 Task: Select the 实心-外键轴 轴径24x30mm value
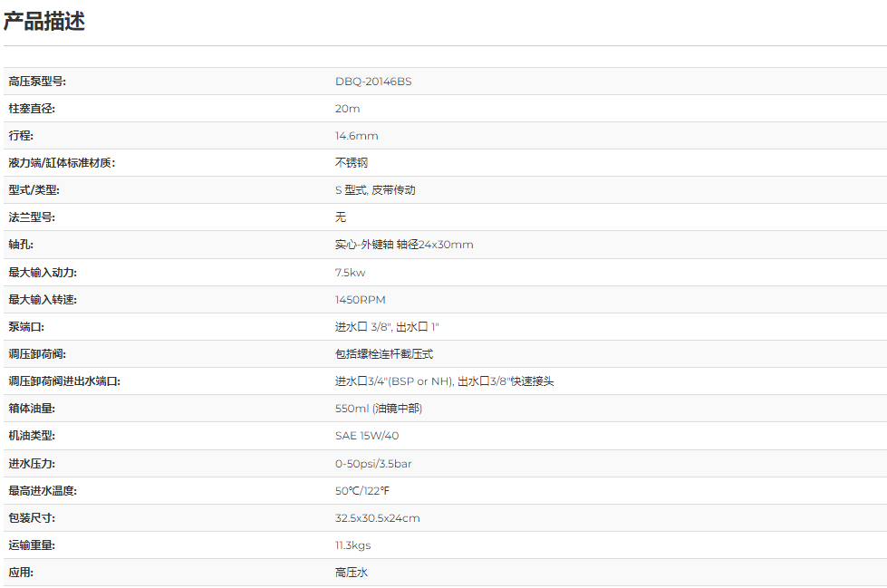click(404, 245)
